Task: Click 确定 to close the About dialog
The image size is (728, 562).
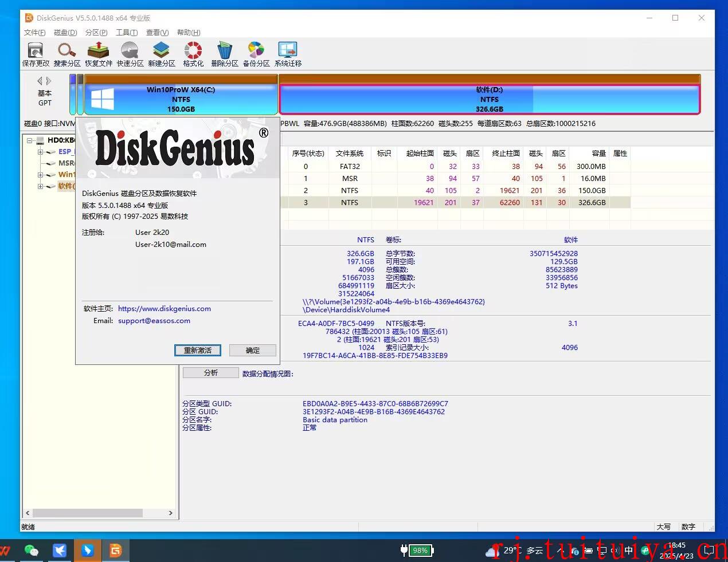Action: (253, 350)
